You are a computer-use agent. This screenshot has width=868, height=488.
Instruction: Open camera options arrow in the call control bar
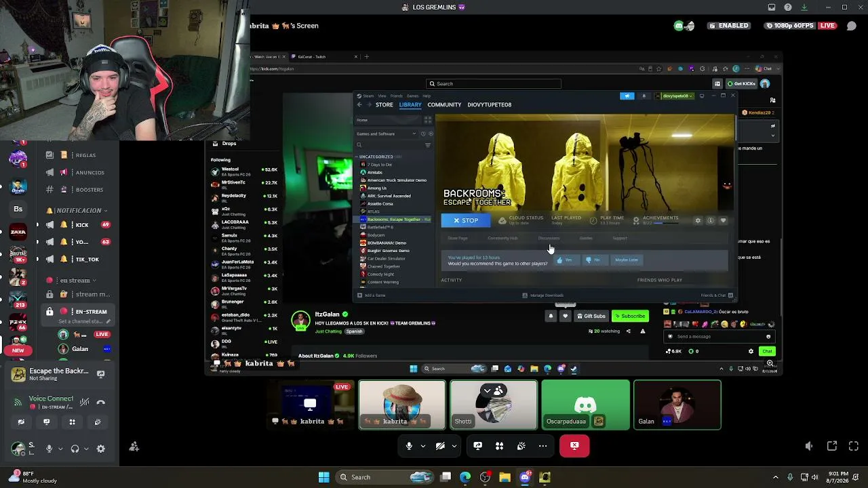click(x=454, y=446)
